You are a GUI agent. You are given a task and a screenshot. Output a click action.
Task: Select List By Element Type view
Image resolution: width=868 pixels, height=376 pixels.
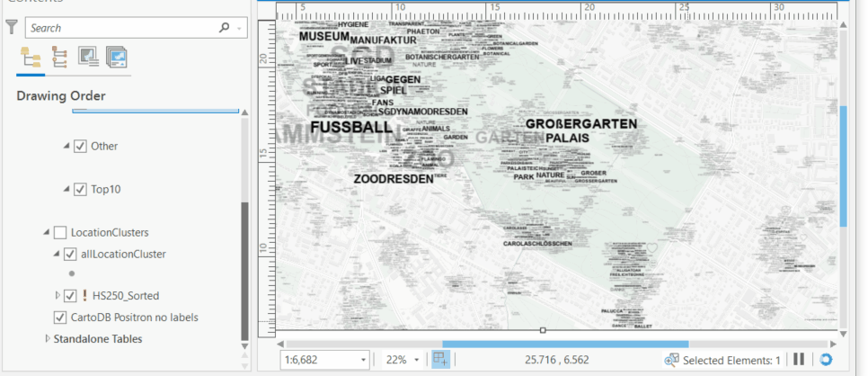[x=59, y=58]
